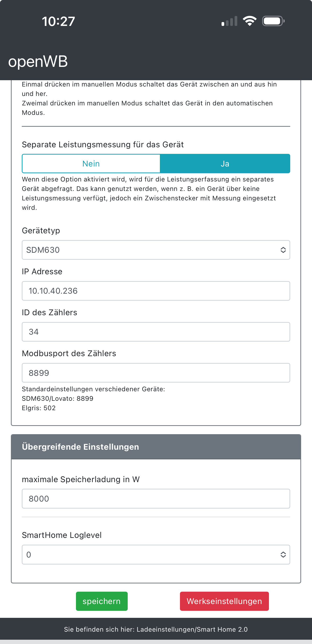
Task: Tap the openWB header title
Action: coord(38,62)
